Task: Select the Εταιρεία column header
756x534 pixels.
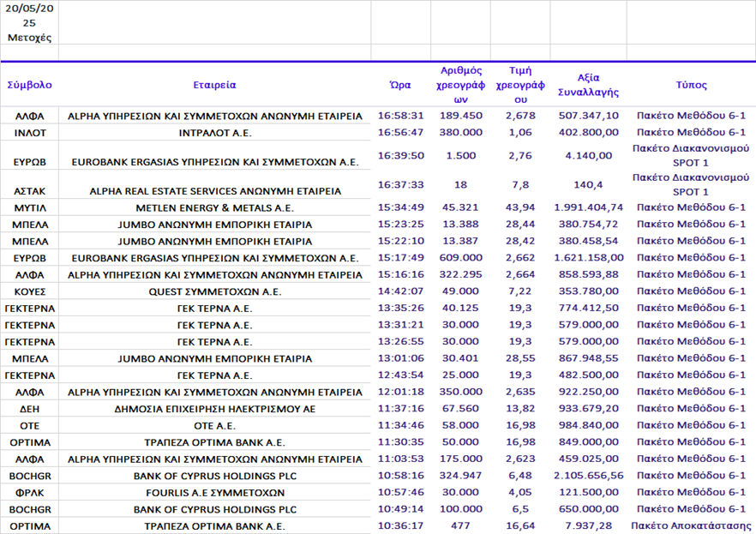Action: [x=214, y=85]
